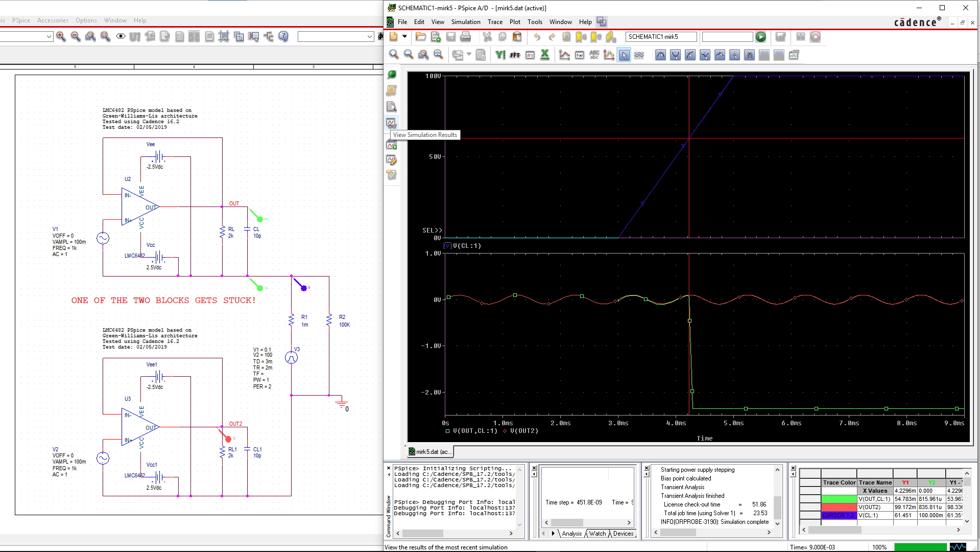Click the cursor table vertical scrollbar down arrow
The width and height of the screenshot is (980, 552).
[x=967, y=521]
